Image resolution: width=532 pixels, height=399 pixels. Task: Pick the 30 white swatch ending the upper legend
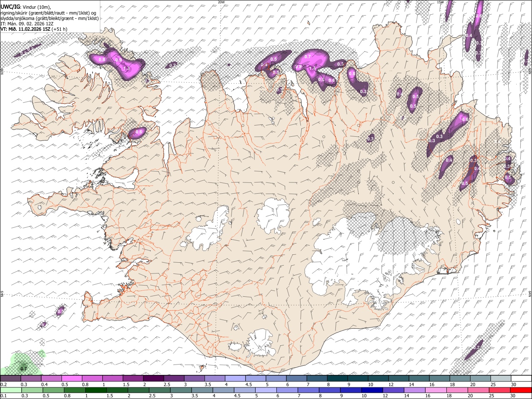pyautogui.click(x=520, y=378)
